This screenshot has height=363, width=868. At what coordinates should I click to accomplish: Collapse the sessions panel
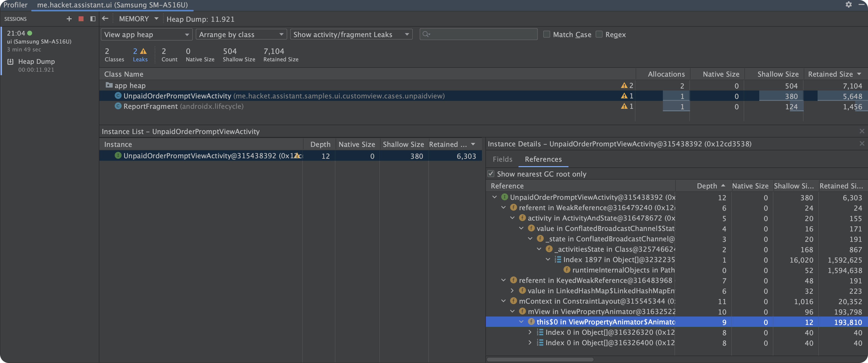tap(93, 19)
